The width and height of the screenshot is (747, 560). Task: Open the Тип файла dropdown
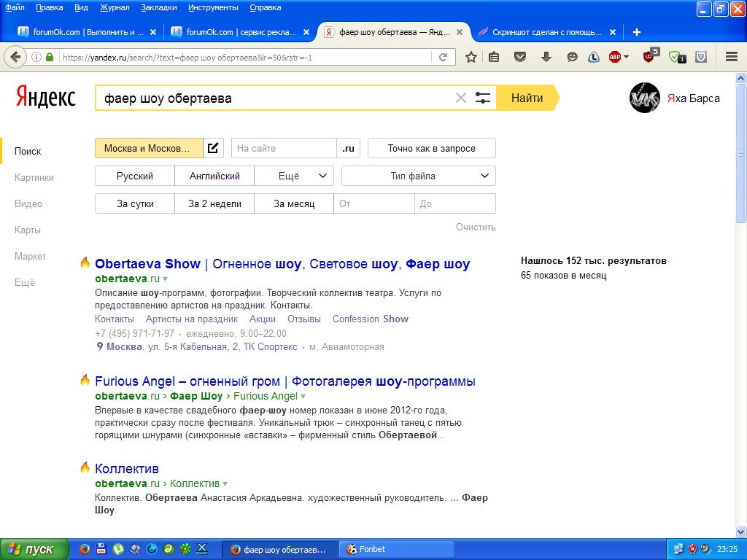tap(419, 176)
